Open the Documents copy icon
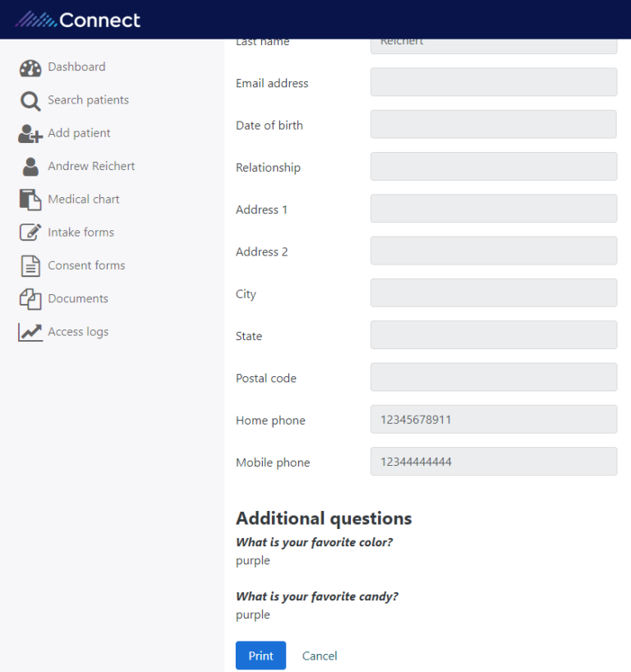Screen dimensions: 631x672 click(30, 299)
